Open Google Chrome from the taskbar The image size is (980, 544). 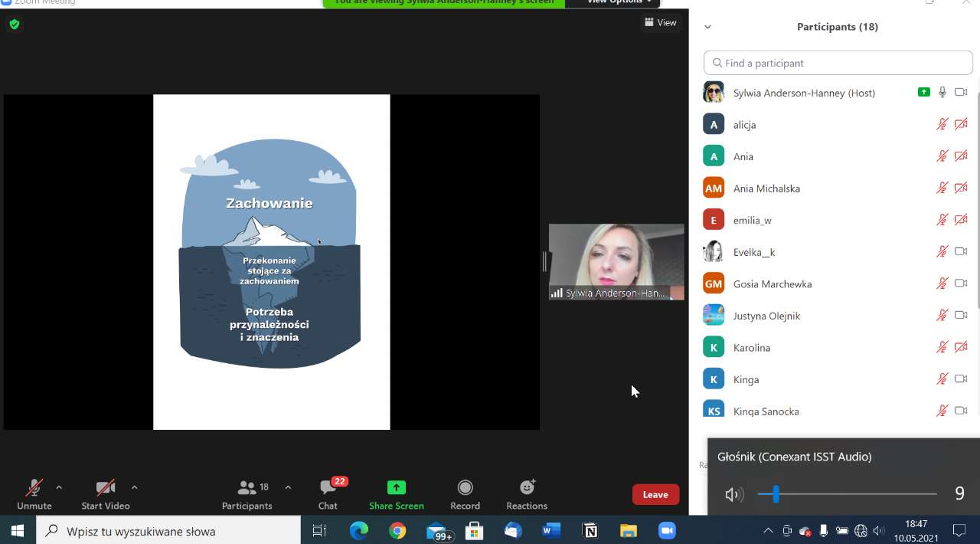pos(397,530)
